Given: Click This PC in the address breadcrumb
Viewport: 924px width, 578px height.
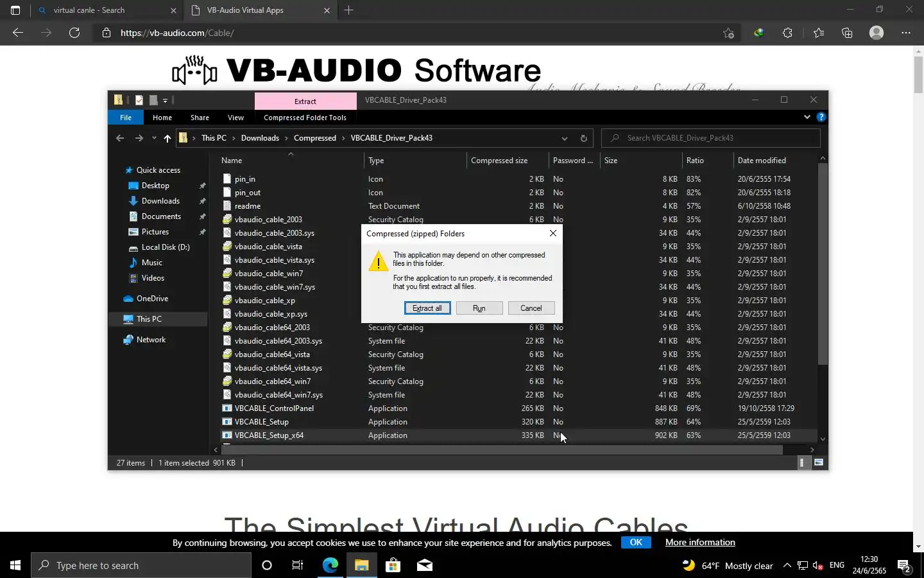Looking at the screenshot, I should [x=214, y=138].
